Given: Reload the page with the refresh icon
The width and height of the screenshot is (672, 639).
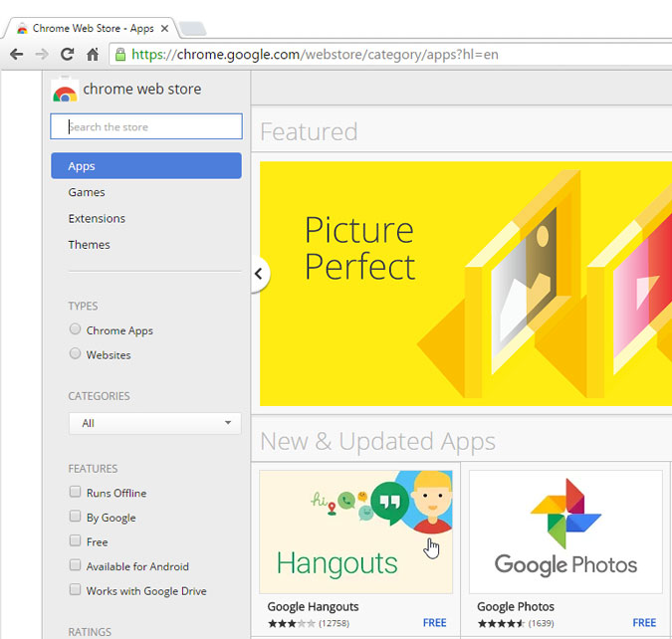Looking at the screenshot, I should [68, 55].
